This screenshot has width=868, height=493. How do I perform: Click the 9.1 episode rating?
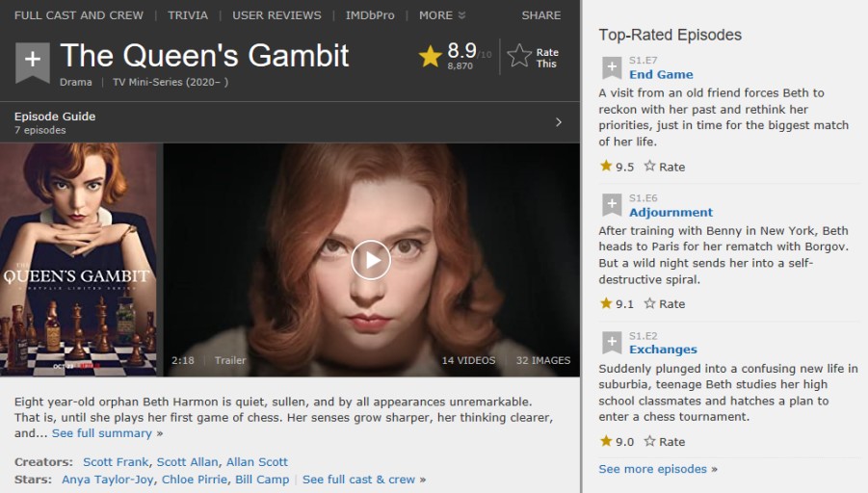[x=624, y=303]
